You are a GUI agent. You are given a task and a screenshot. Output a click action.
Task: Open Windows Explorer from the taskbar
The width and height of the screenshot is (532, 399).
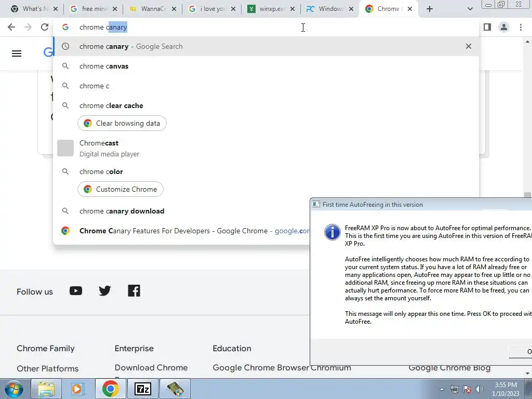(x=46, y=389)
